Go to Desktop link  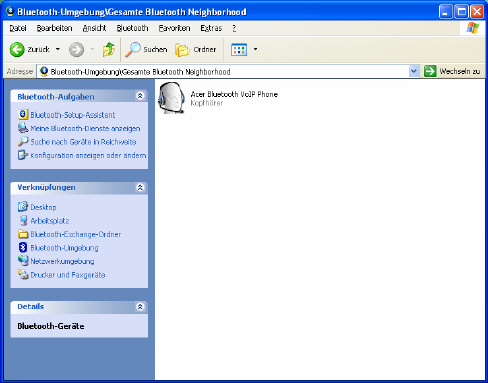tap(43, 207)
